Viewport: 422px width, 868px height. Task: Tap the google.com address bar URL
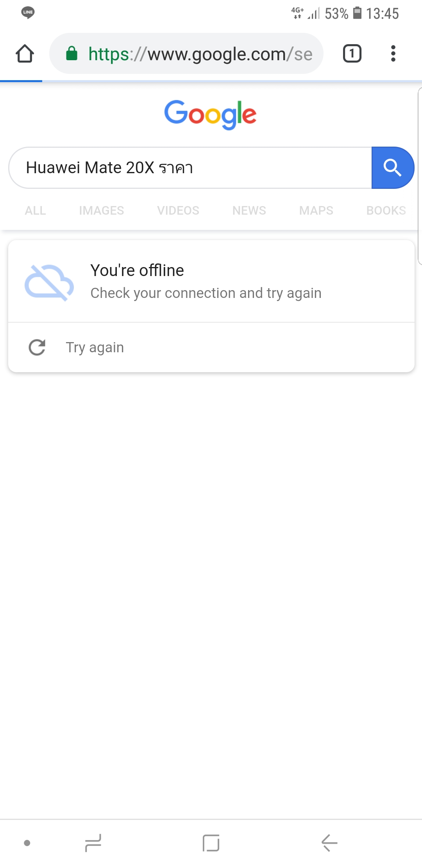[x=200, y=54]
